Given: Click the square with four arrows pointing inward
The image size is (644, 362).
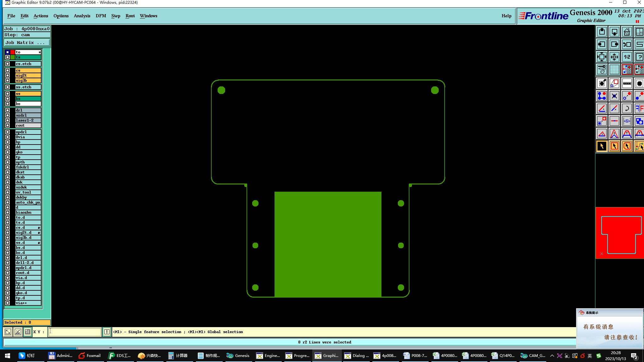Looking at the screenshot, I should tap(602, 57).
